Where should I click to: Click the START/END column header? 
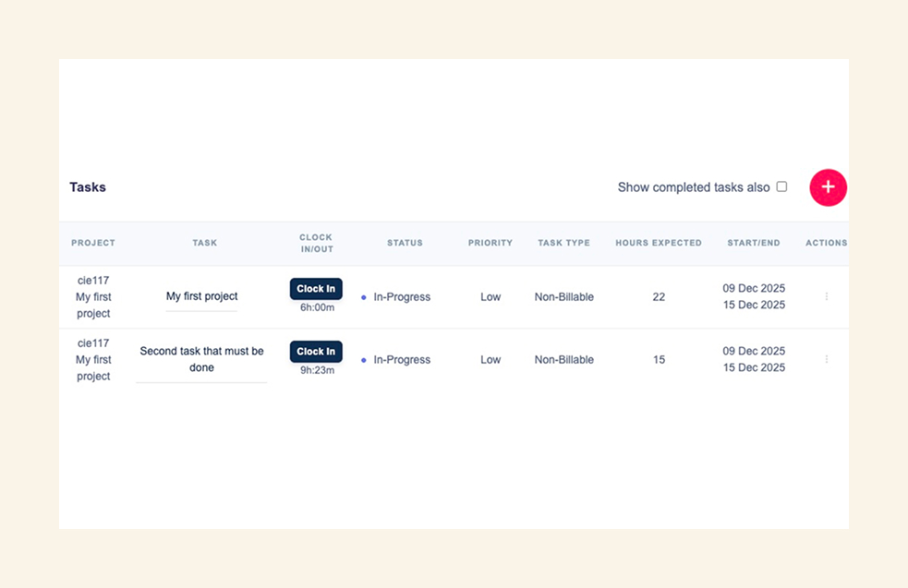coord(753,243)
